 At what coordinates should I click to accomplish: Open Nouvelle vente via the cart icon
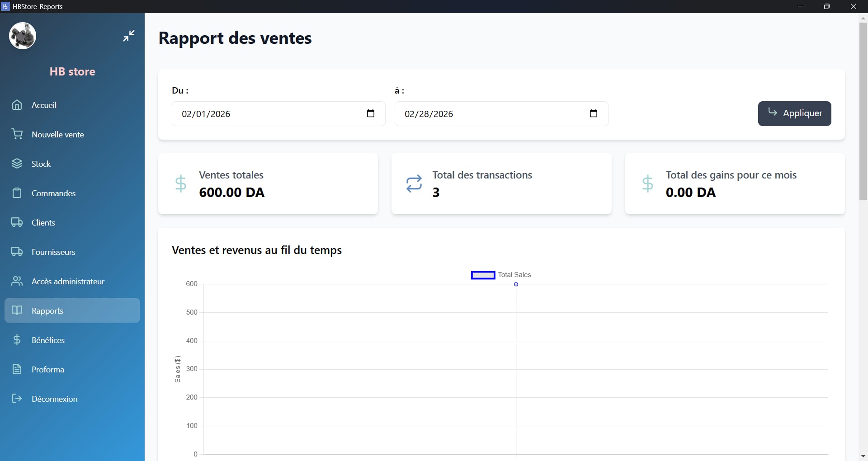point(17,134)
